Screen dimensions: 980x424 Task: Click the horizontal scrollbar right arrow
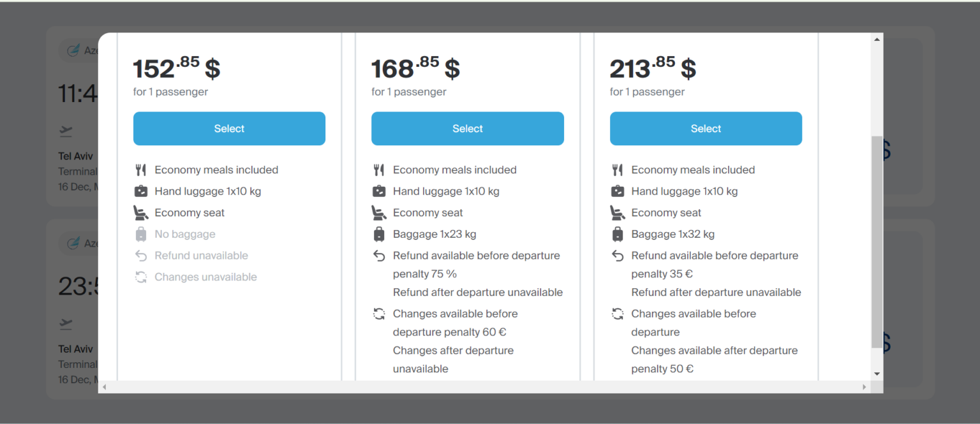(x=865, y=387)
